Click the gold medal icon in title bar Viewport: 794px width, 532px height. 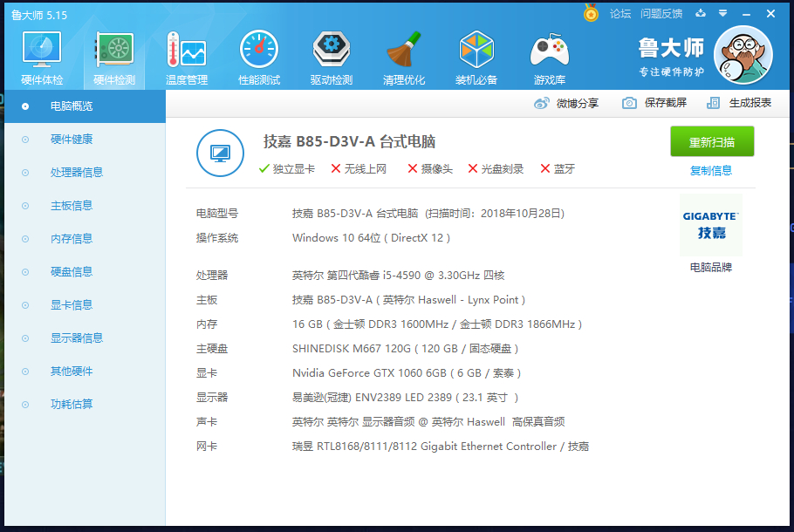coord(591,13)
